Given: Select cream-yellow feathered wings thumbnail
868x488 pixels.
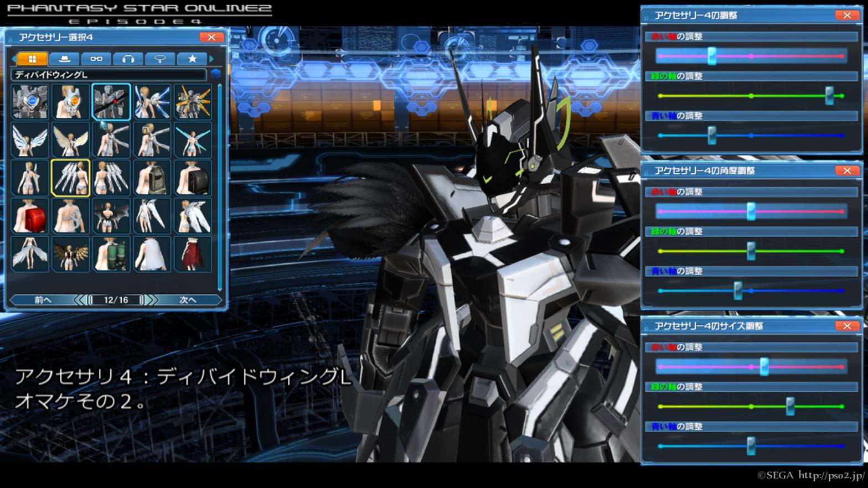Looking at the screenshot, I should click(70, 140).
